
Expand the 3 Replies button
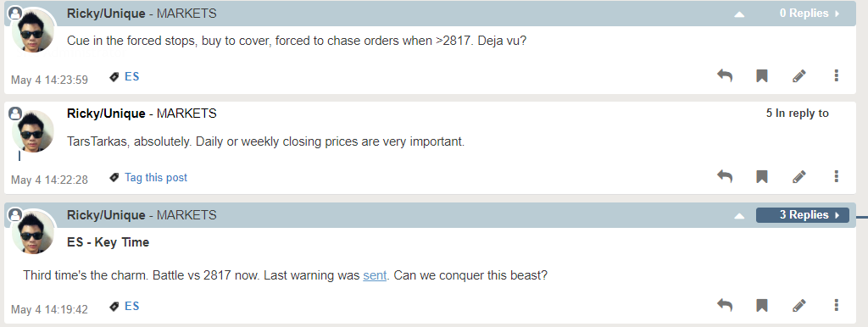(x=803, y=214)
